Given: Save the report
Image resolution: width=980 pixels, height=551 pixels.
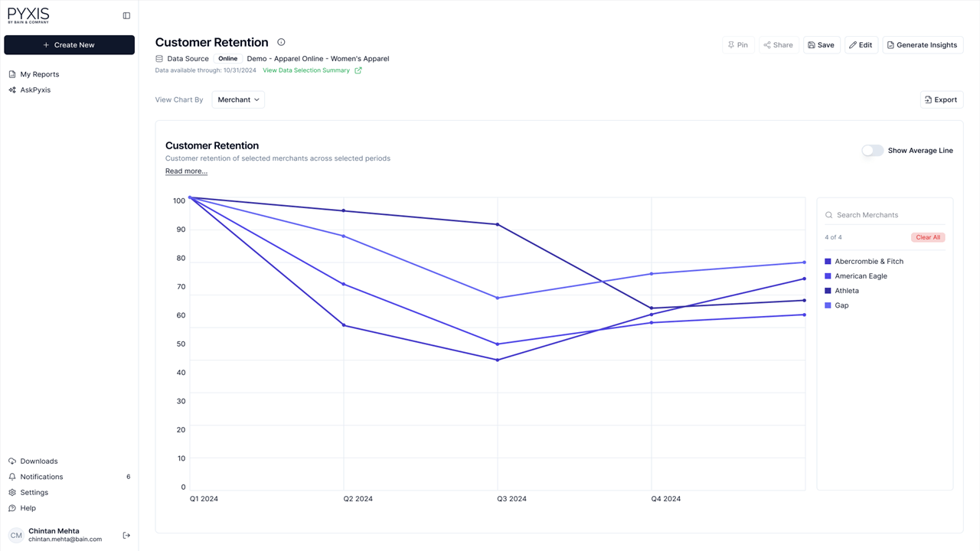Looking at the screenshot, I should click(822, 45).
